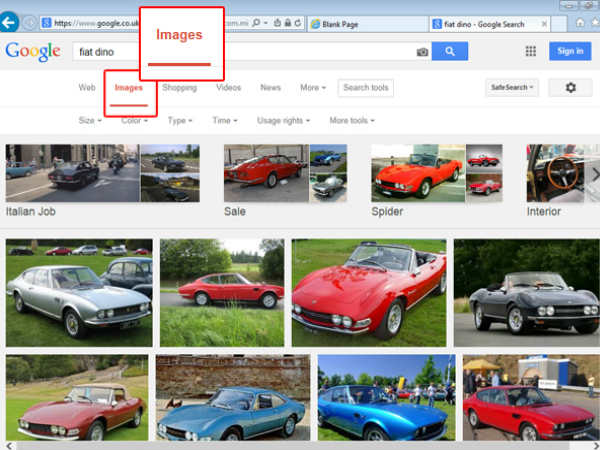600x450 pixels.
Task: Open the maroon Spider with beige top image
Action: pos(77,398)
